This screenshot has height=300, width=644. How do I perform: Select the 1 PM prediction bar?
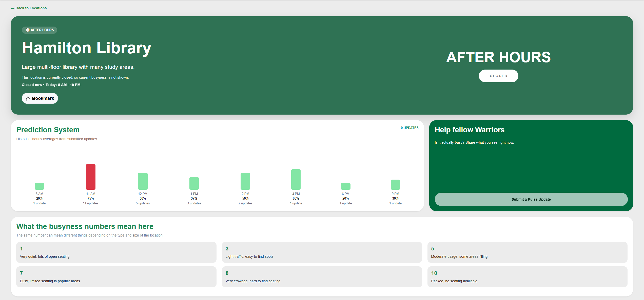pos(194,183)
